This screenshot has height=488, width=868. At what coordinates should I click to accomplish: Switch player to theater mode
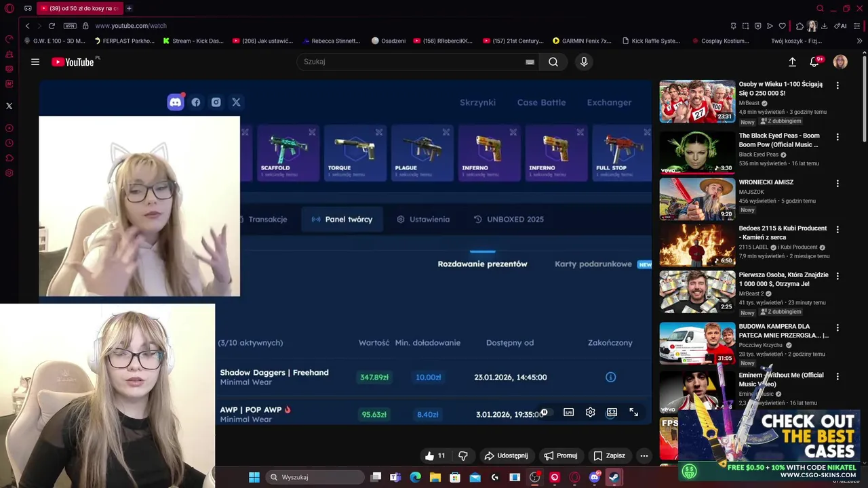click(x=612, y=412)
